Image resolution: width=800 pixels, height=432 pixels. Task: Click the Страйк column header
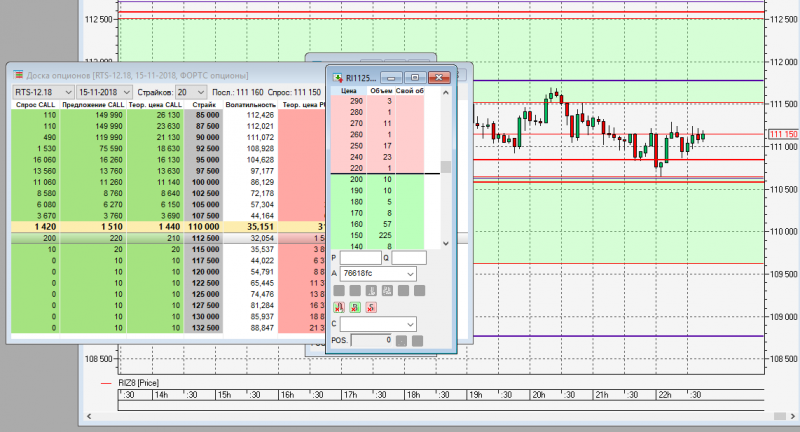[204, 105]
